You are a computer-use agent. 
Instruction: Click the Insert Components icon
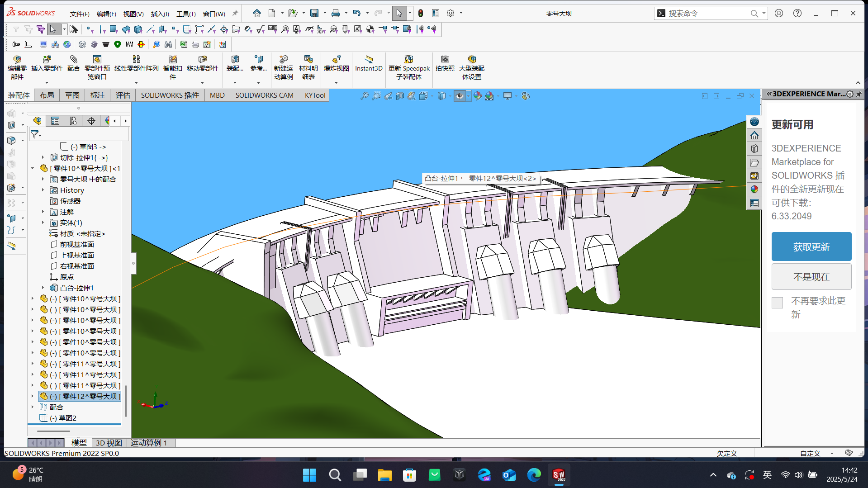click(47, 60)
